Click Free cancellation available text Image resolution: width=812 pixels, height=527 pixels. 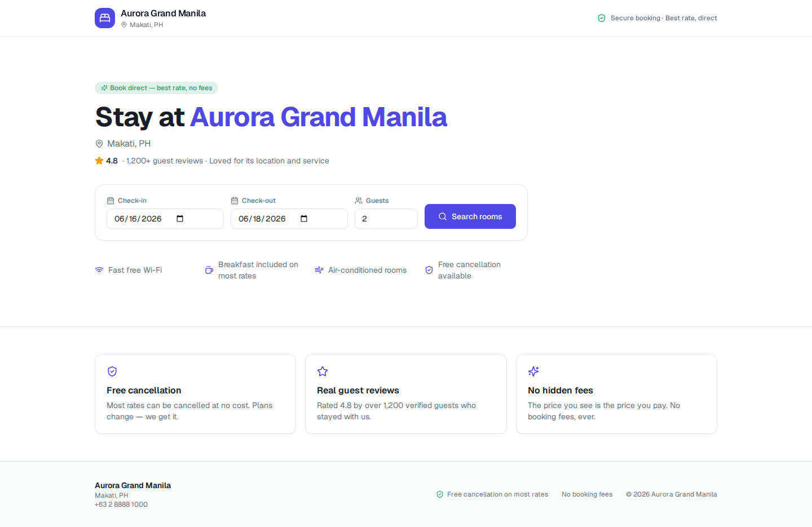[x=469, y=270]
